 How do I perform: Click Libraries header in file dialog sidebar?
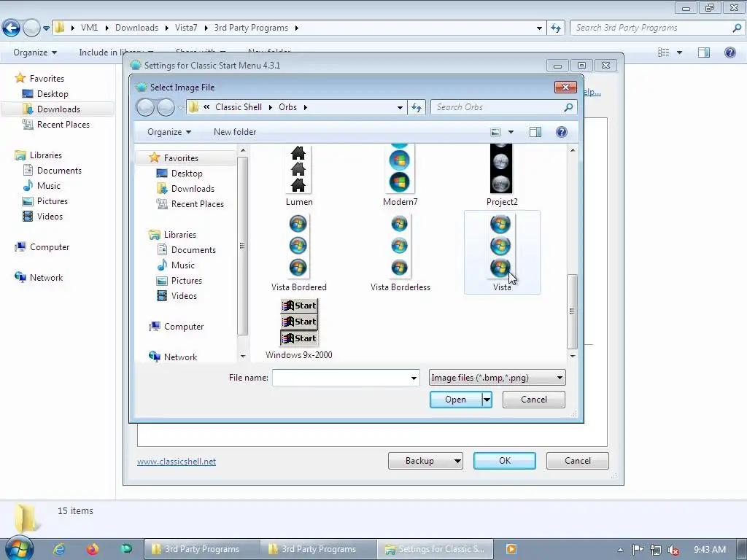[179, 235]
